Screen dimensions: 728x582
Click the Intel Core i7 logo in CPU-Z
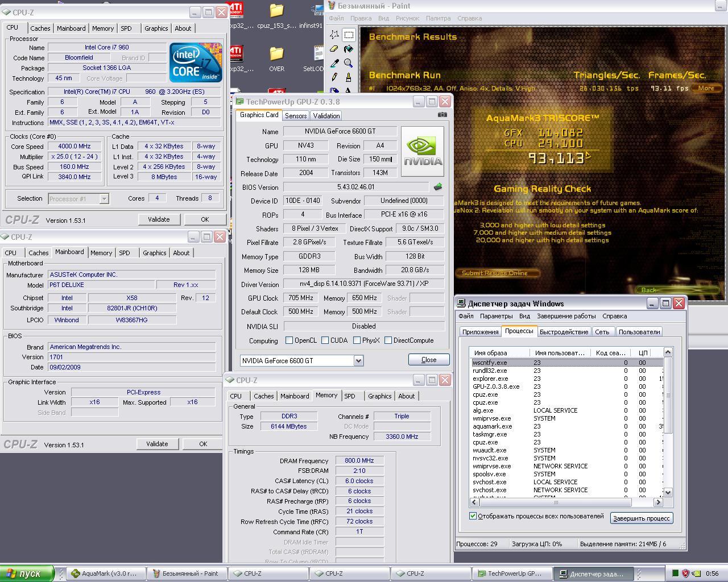(x=196, y=62)
